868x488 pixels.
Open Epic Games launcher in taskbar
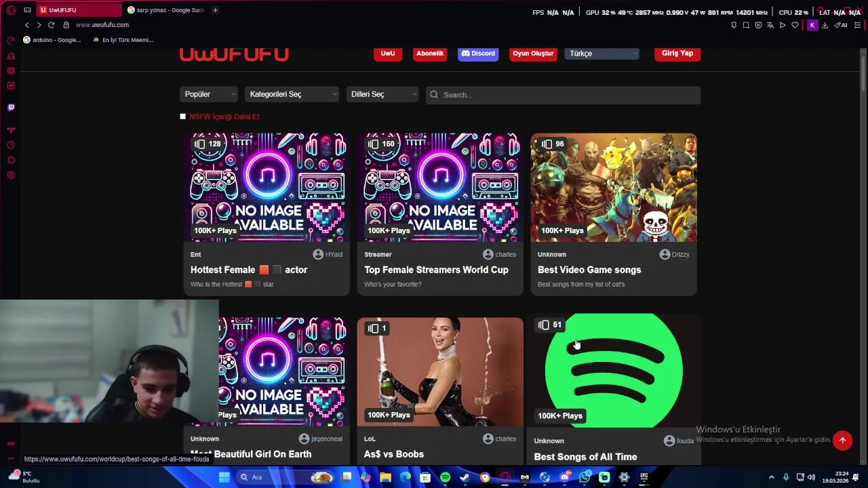coord(644,477)
